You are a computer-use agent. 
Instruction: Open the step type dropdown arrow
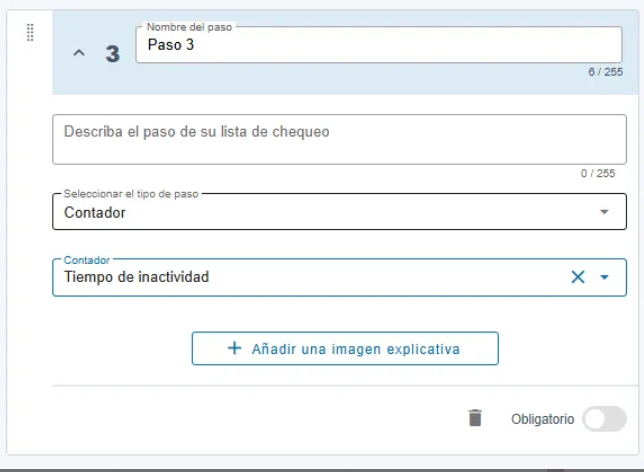click(x=604, y=212)
